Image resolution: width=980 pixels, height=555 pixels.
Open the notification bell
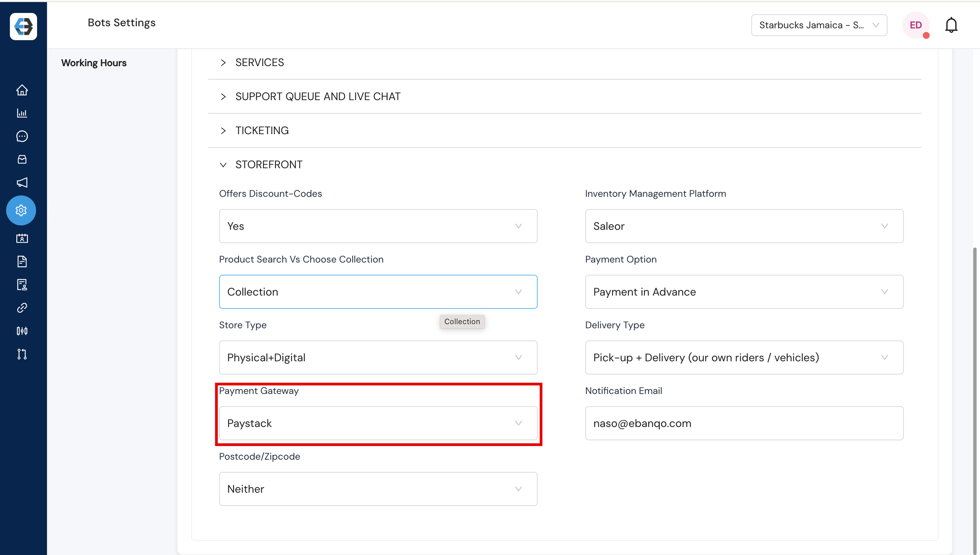[951, 25]
